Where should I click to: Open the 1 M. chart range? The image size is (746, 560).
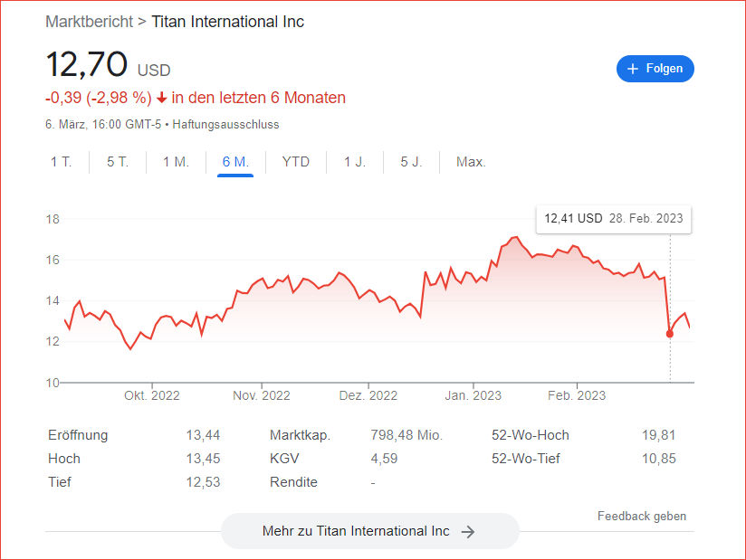176,162
